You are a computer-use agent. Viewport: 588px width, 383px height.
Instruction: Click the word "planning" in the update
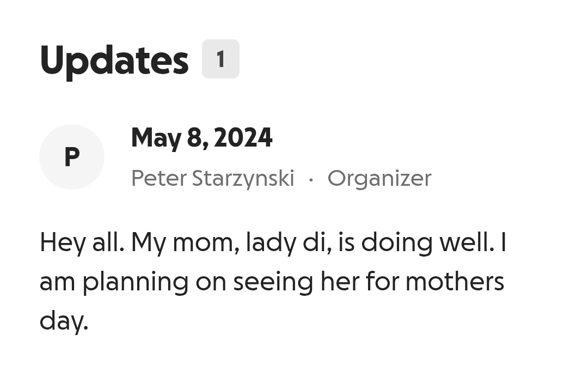click(136, 282)
